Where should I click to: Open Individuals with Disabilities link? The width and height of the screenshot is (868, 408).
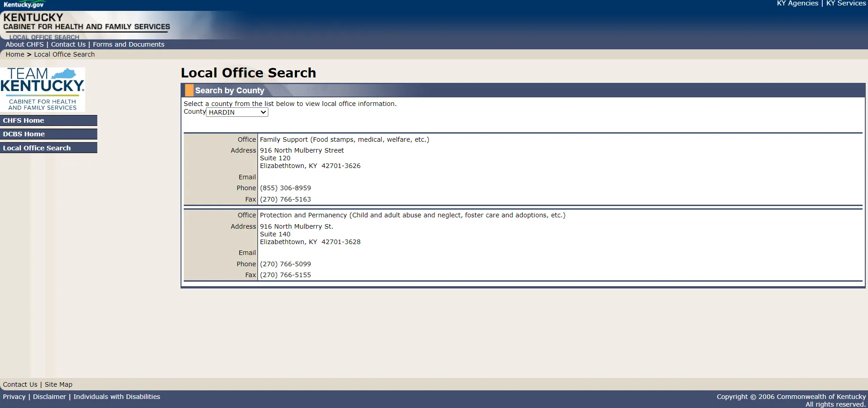[117, 397]
